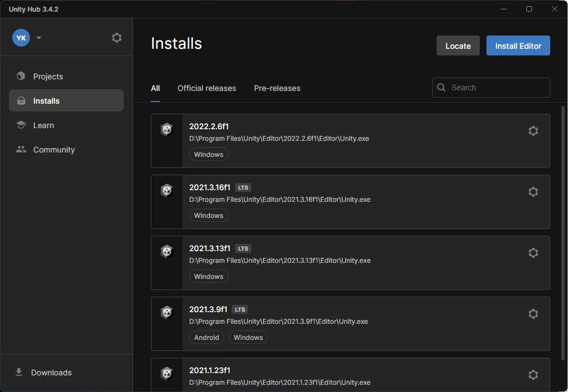Click the installs list vertical scrollbar
This screenshot has height=392, width=568.
coord(563,232)
